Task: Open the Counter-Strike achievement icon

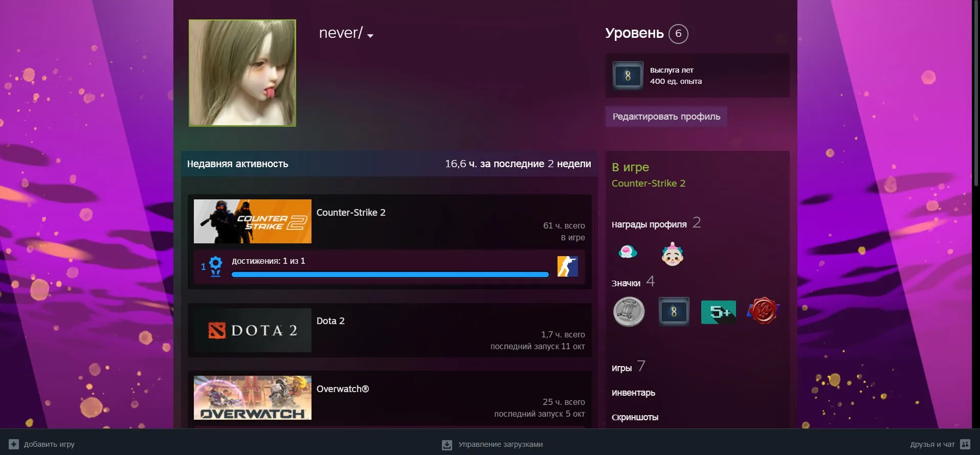Action: pyautogui.click(x=568, y=266)
